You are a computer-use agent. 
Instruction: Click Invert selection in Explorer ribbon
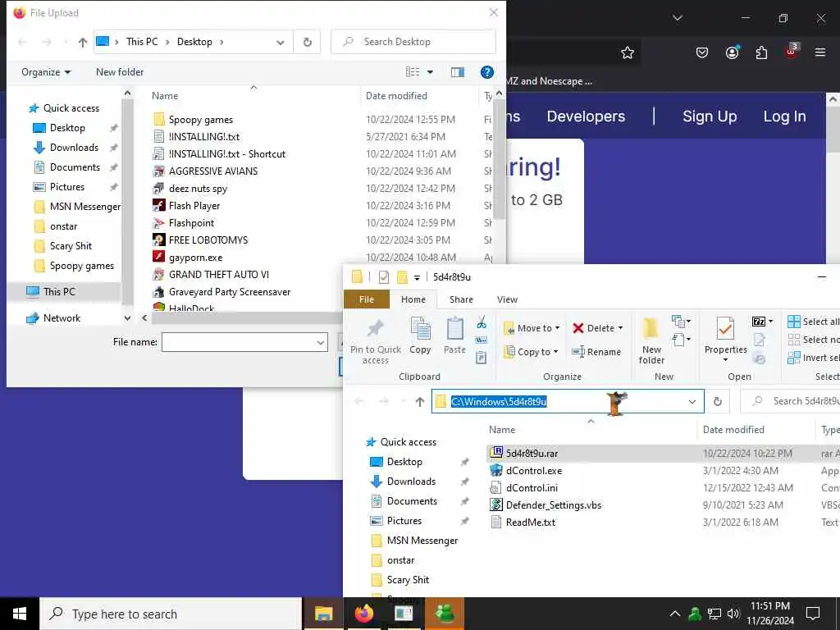813,358
